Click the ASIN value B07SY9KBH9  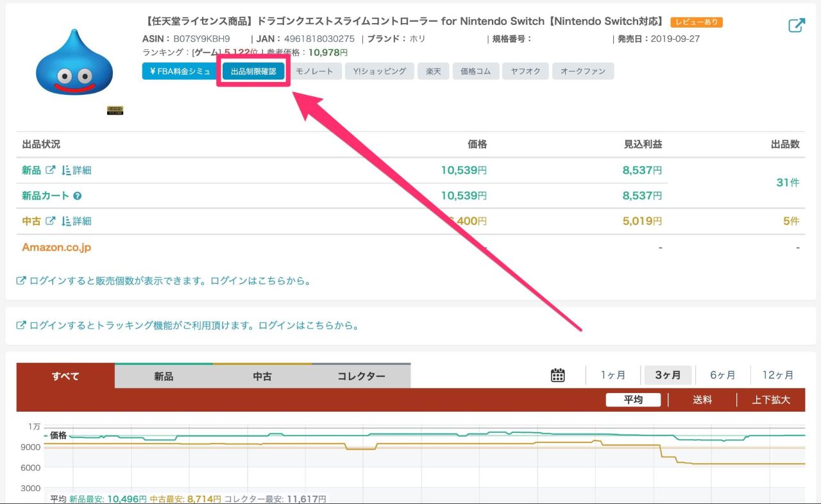[201, 38]
